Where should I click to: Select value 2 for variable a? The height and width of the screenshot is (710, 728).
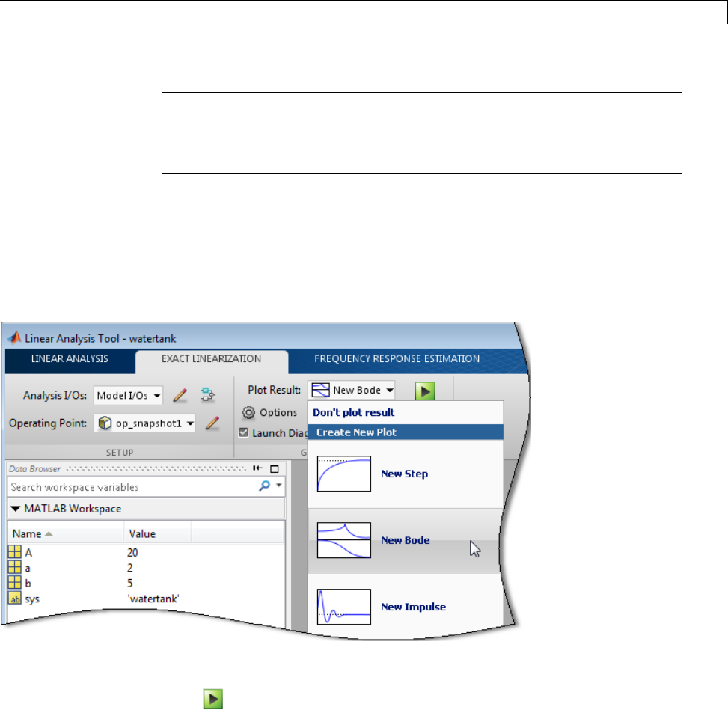(x=130, y=568)
